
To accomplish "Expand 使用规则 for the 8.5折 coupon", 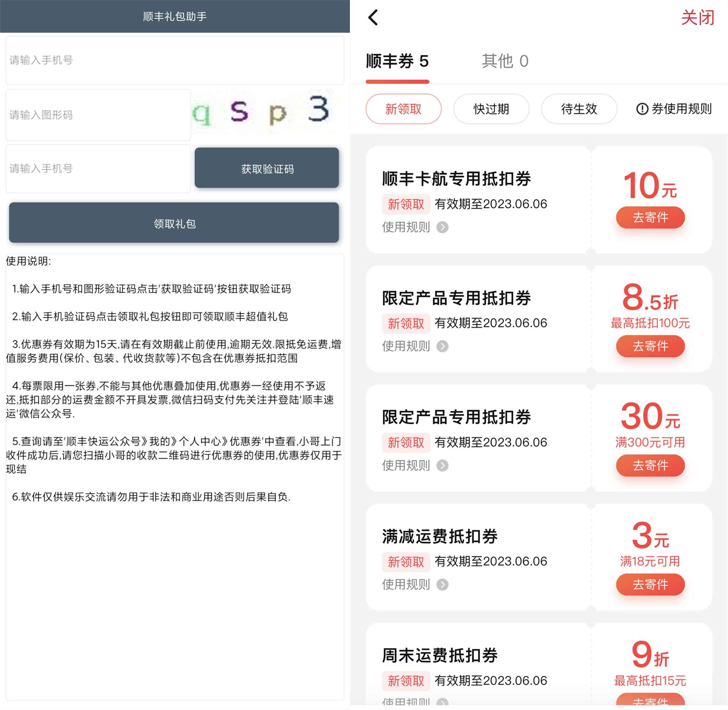I will pos(442,346).
